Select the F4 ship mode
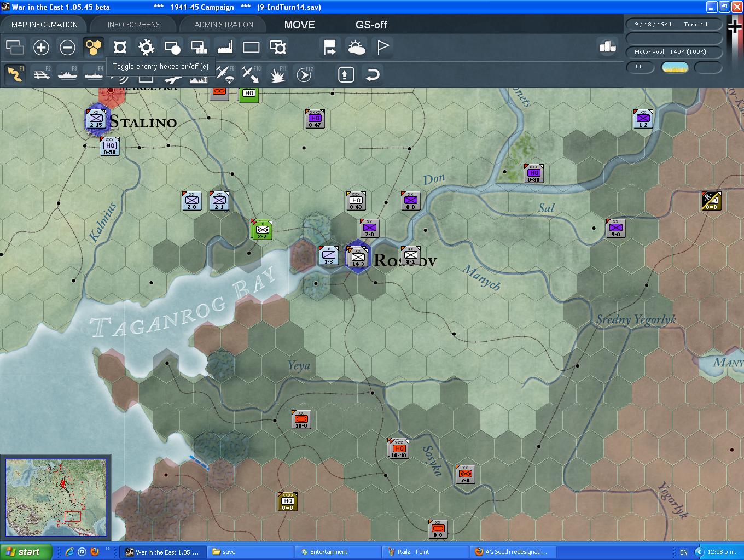Image resolution: width=744 pixels, height=560 pixels. coord(94,74)
